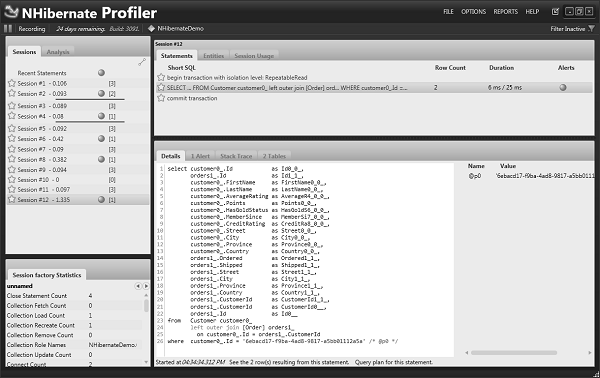This screenshot has width=600, height=378.
Task: Toggle star on the commit transaction statement
Action: click(x=161, y=98)
